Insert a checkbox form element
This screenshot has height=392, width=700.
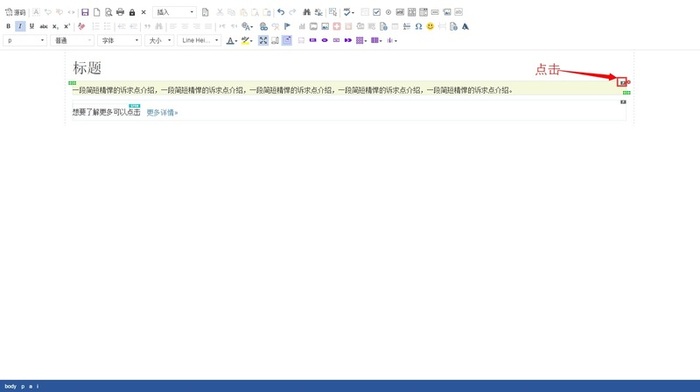point(377,12)
